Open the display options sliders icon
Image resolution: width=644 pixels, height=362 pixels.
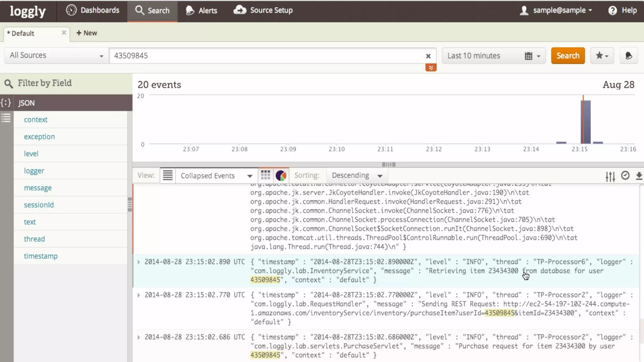pyautogui.click(x=610, y=176)
